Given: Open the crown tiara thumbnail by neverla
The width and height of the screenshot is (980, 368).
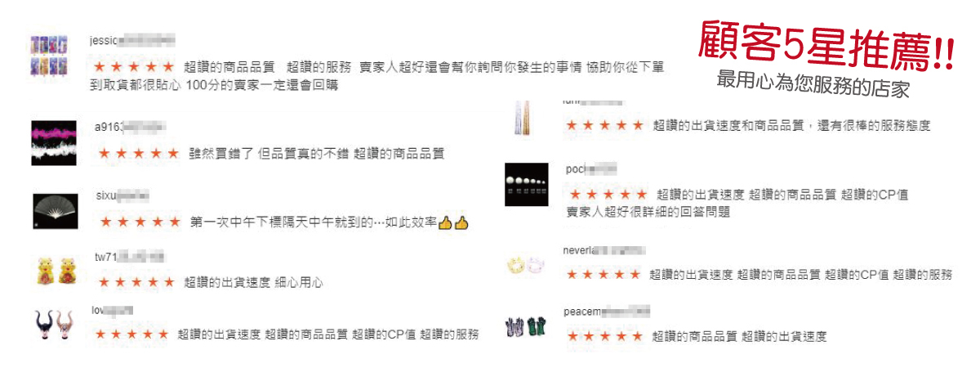Looking at the screenshot, I should click(526, 265).
